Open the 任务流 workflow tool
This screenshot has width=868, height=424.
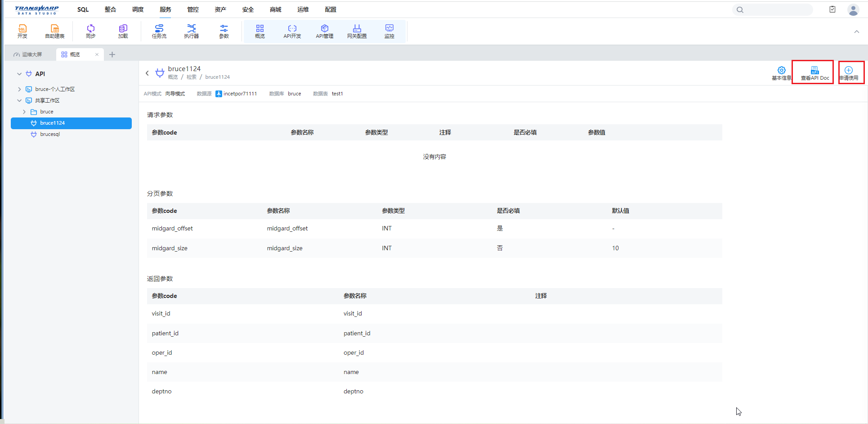pos(159,31)
